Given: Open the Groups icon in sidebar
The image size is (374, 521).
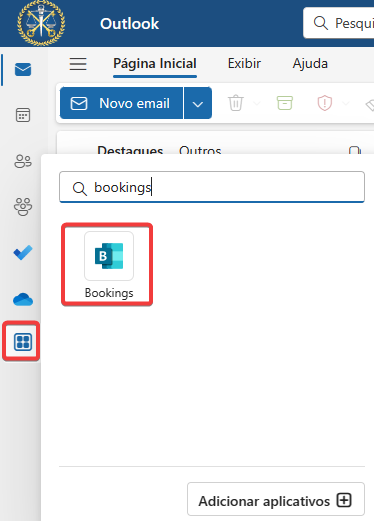Looking at the screenshot, I should (23, 207).
